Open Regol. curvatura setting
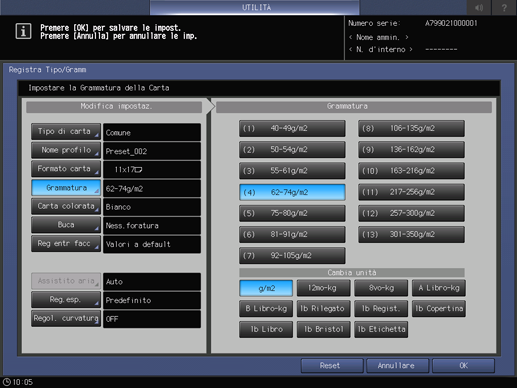517x388 pixels. (66, 318)
